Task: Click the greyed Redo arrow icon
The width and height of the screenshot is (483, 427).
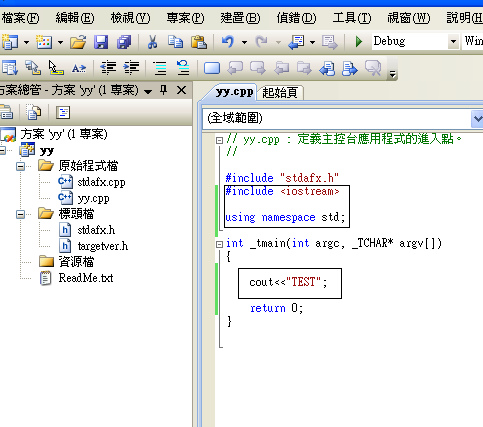Action: pyautogui.click(x=261, y=42)
